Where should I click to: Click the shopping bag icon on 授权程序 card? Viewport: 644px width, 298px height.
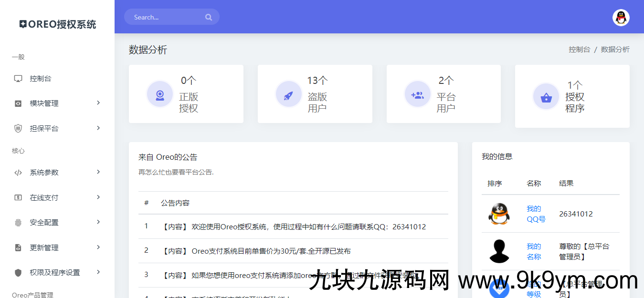(x=546, y=96)
